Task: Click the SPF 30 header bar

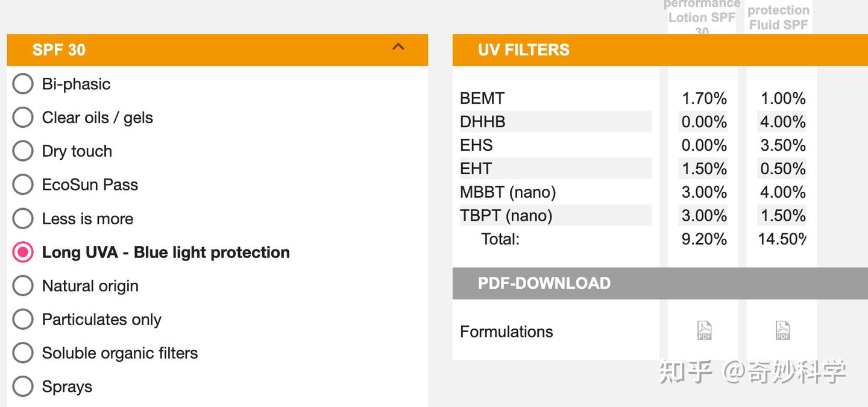Action: pyautogui.click(x=217, y=49)
